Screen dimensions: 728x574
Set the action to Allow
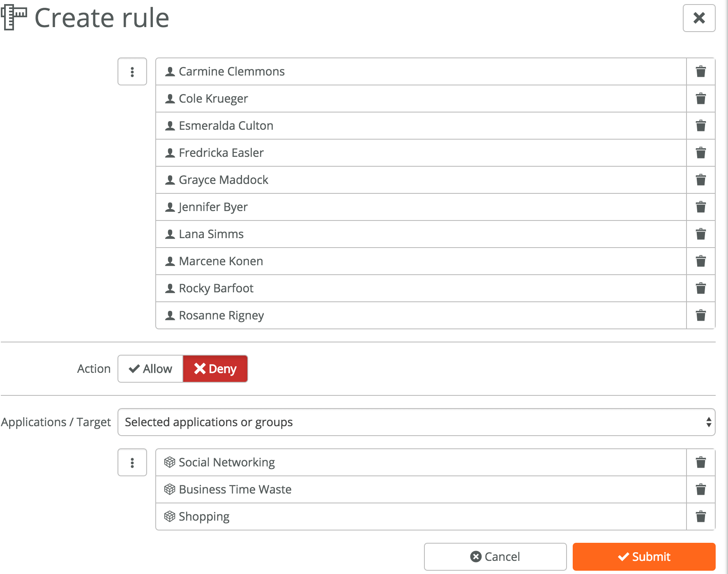pyautogui.click(x=150, y=369)
